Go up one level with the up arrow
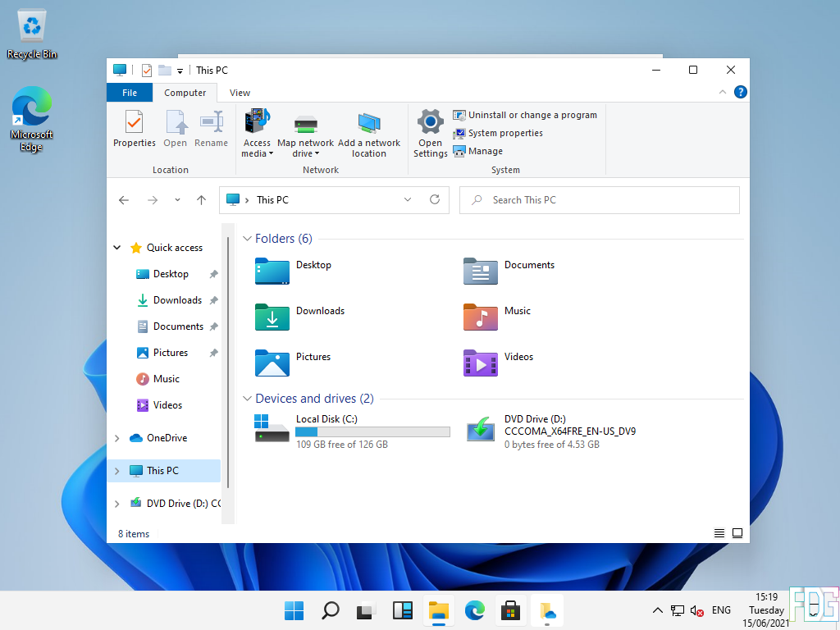The width and height of the screenshot is (840, 630). click(x=202, y=200)
